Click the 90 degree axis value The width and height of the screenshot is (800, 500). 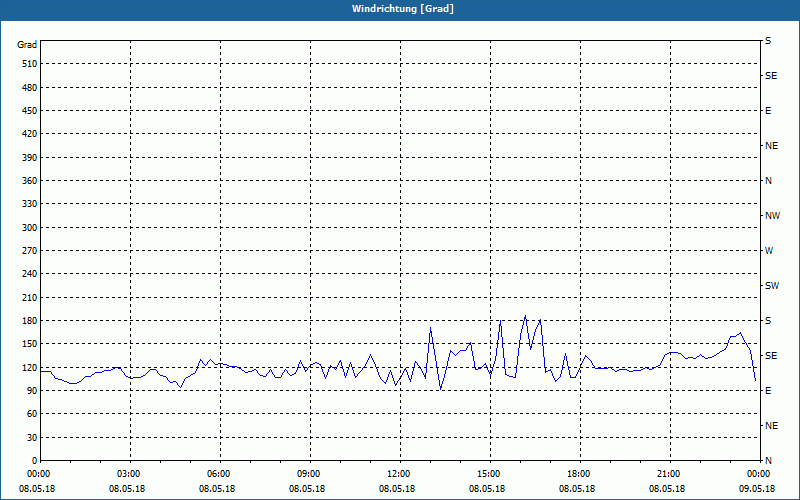coord(32,391)
